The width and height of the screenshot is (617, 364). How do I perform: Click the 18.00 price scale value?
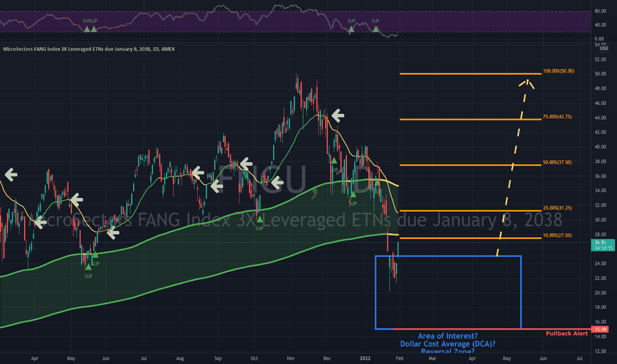tap(600, 307)
